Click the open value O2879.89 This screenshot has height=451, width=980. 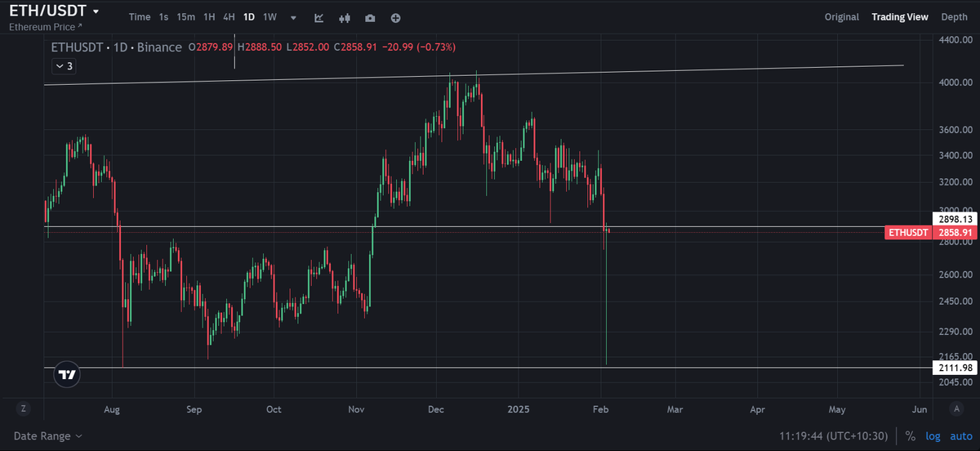211,47
